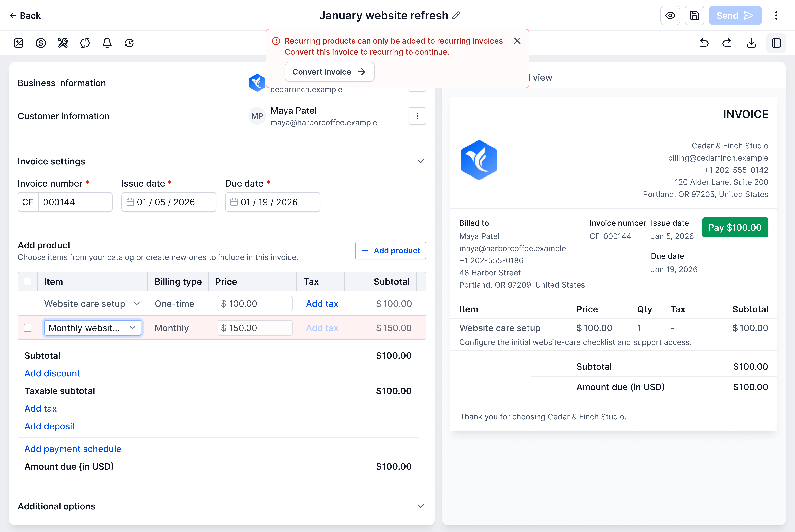Click the Send button
The height and width of the screenshot is (532, 795).
pos(735,15)
